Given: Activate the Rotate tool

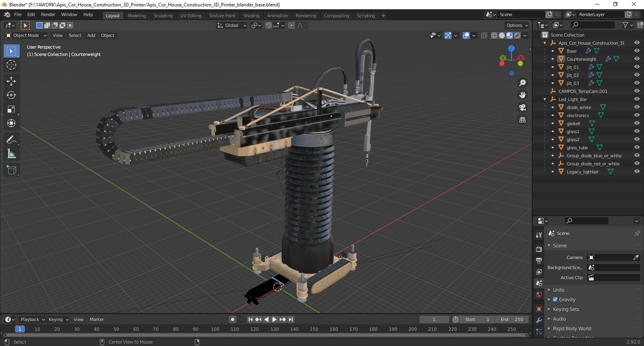Looking at the screenshot, I should click(x=11, y=95).
